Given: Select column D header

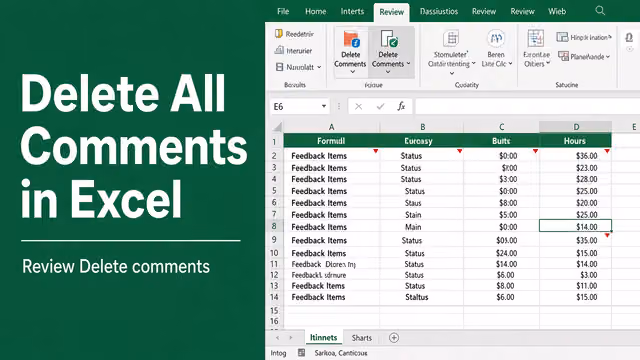Looking at the screenshot, I should (576, 127).
